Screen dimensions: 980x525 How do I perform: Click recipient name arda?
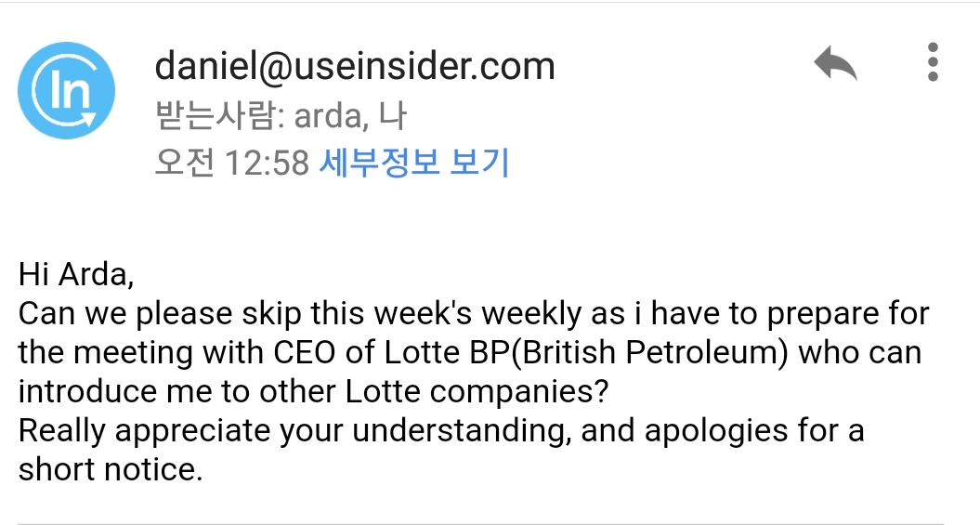(329, 117)
